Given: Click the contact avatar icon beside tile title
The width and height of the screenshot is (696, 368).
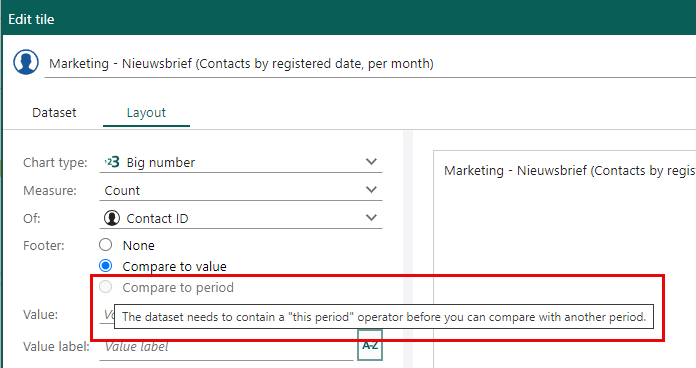Looking at the screenshot, I should pyautogui.click(x=26, y=62).
